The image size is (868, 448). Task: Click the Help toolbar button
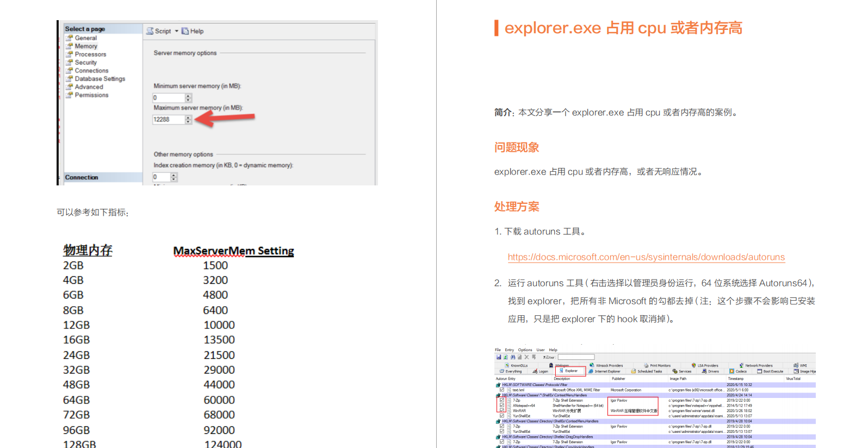193,31
